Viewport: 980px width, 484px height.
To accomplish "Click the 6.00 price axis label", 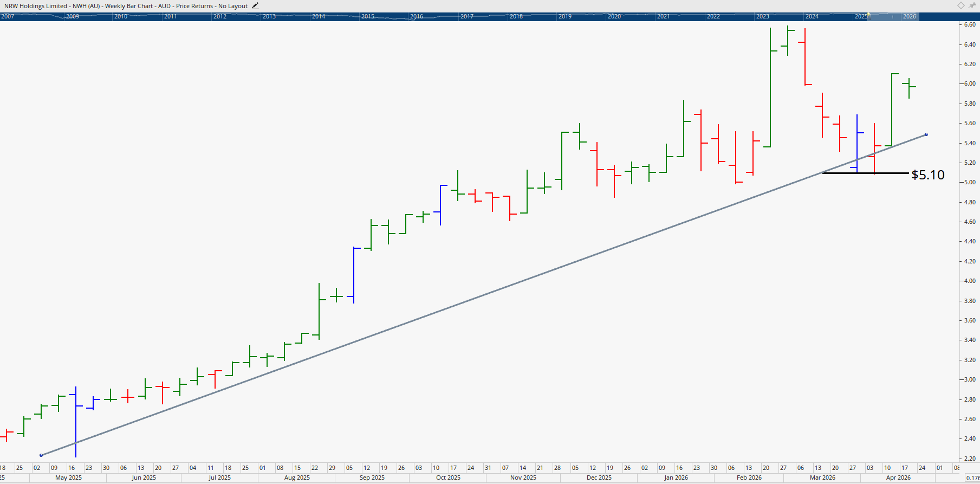I will click(970, 83).
